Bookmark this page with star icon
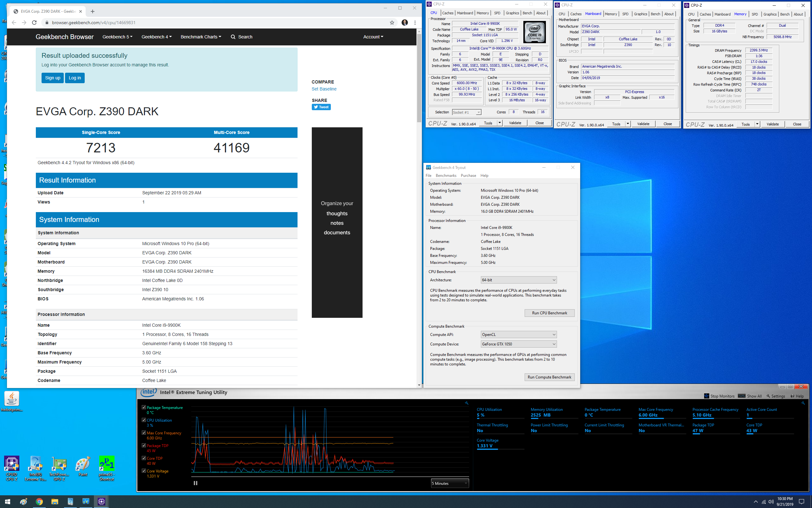The width and height of the screenshot is (812, 508). [392, 23]
